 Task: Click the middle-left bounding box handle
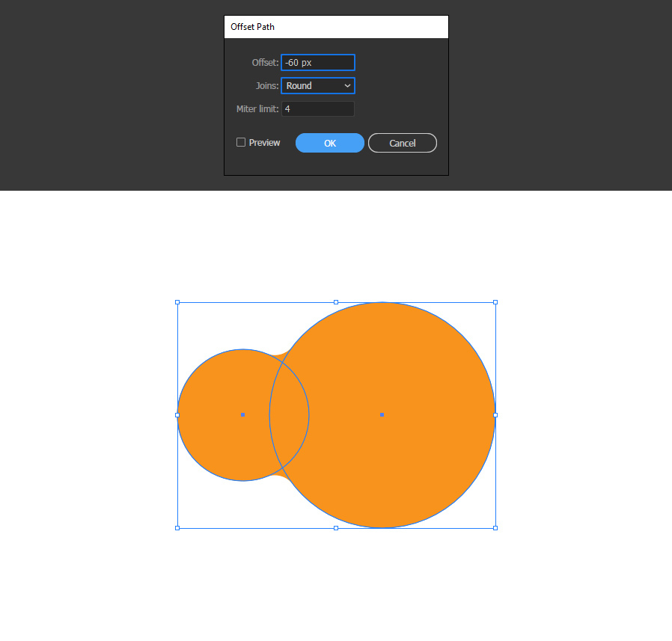click(x=177, y=415)
